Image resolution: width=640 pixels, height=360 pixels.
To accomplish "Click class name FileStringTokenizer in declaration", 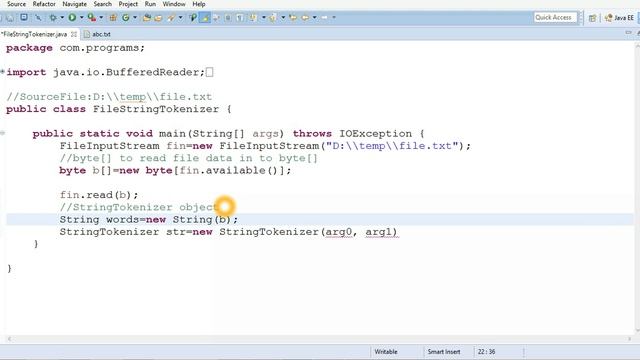I will point(156,109).
